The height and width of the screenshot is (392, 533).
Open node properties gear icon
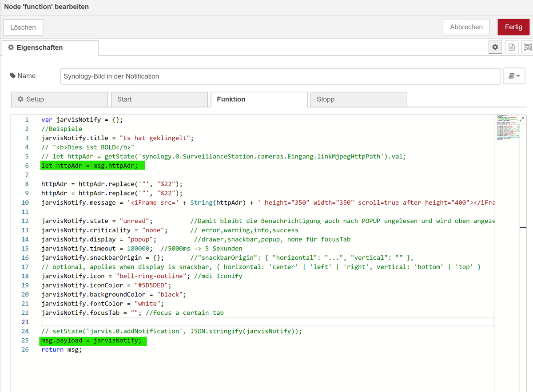pos(495,47)
